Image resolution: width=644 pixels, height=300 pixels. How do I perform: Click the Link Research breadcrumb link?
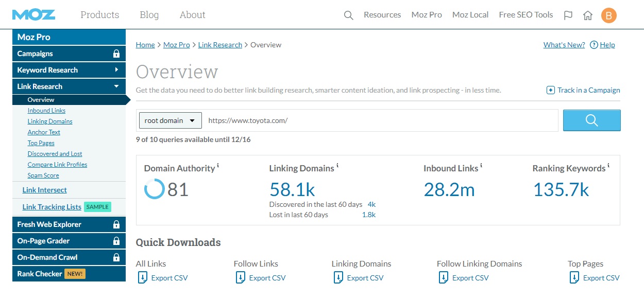pyautogui.click(x=221, y=45)
